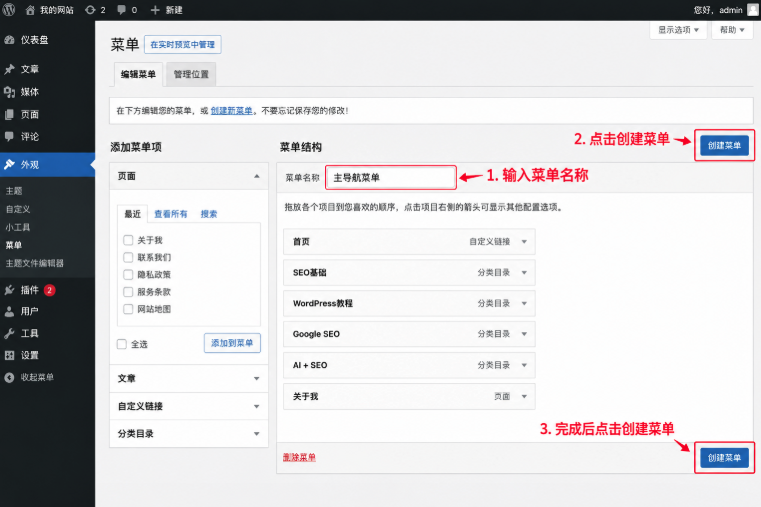Select the 最近 pages tab
This screenshot has height=507, width=761.
click(x=132, y=214)
